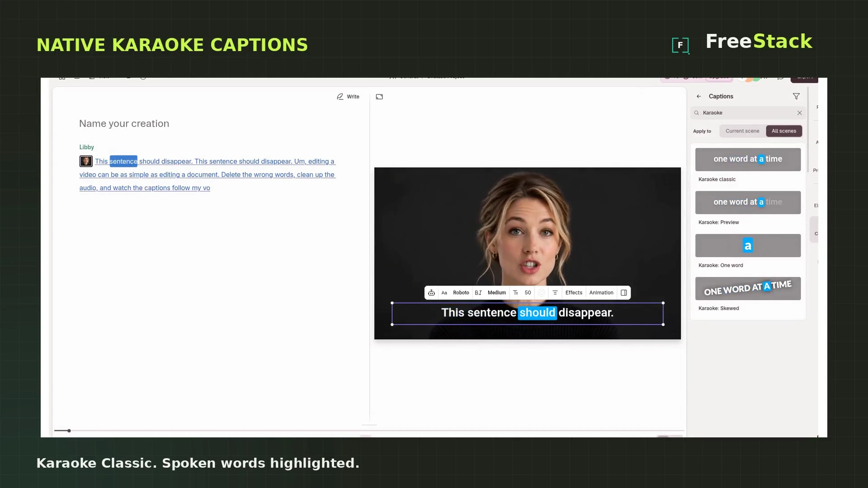Click the Write button label
This screenshot has width=868, height=488.
pos(353,97)
